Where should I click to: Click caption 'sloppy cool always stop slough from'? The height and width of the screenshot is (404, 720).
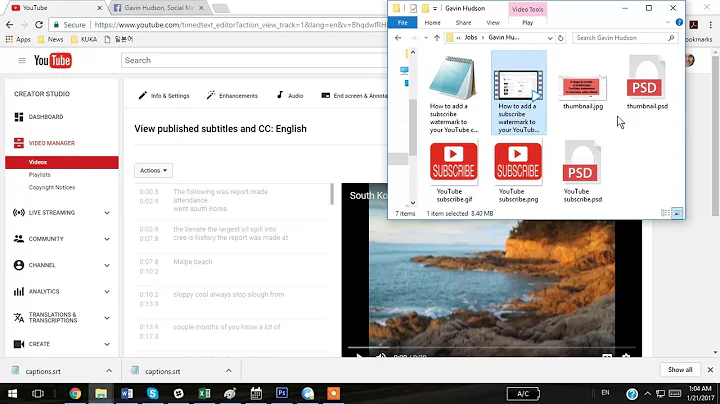coord(229,294)
